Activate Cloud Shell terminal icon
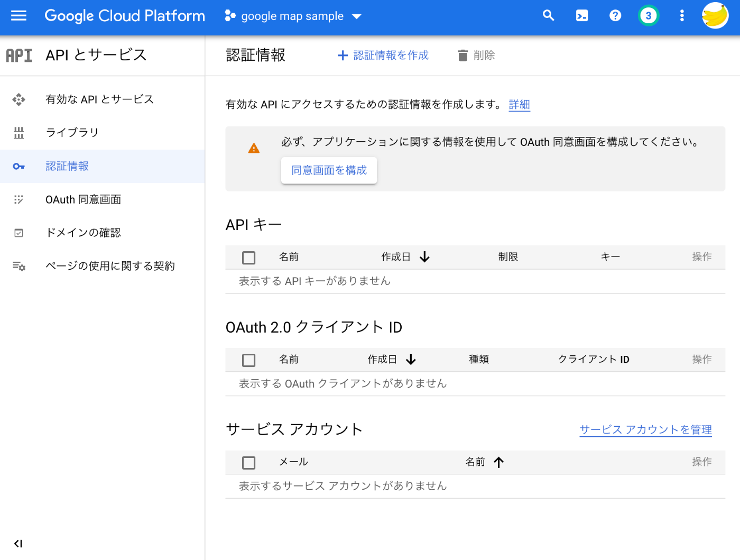 (x=582, y=16)
